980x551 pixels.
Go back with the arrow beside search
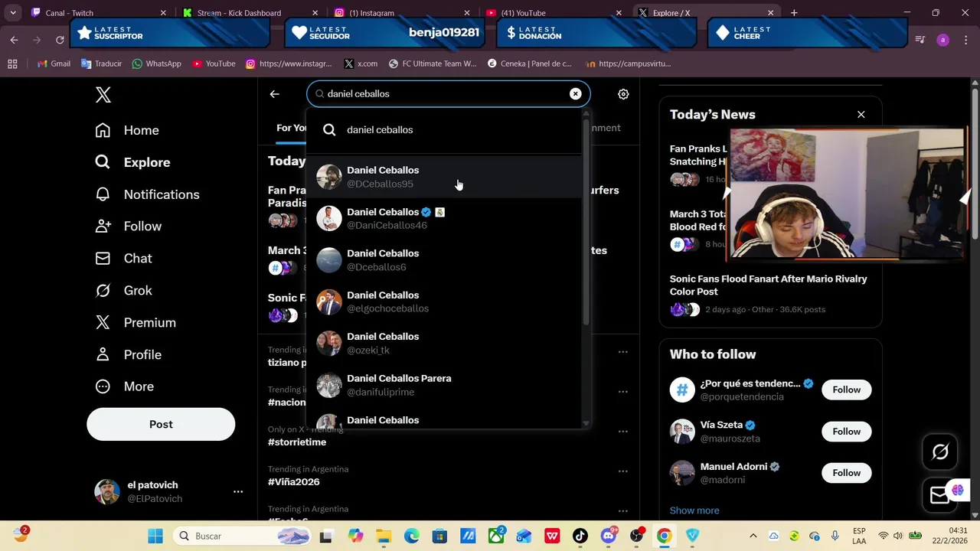point(274,94)
